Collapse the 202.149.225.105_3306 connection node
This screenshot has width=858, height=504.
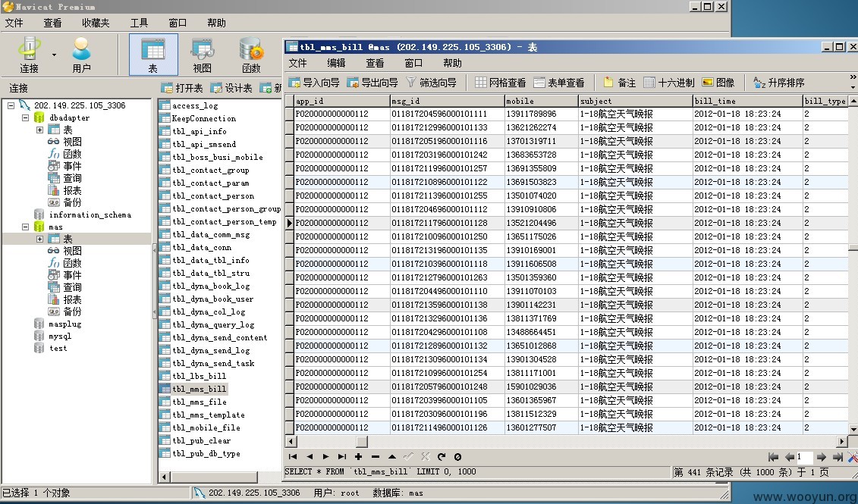(11, 105)
